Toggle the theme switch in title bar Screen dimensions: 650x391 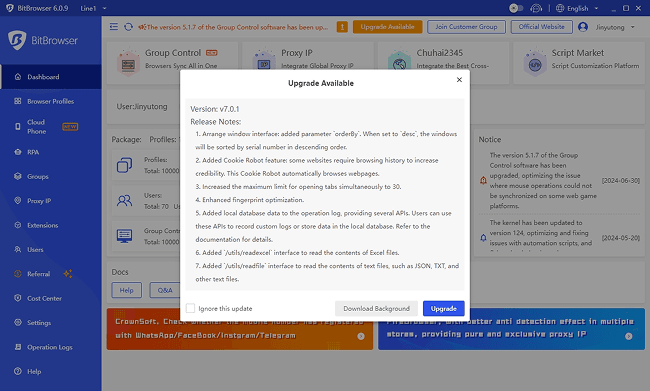pyautogui.click(x=516, y=8)
